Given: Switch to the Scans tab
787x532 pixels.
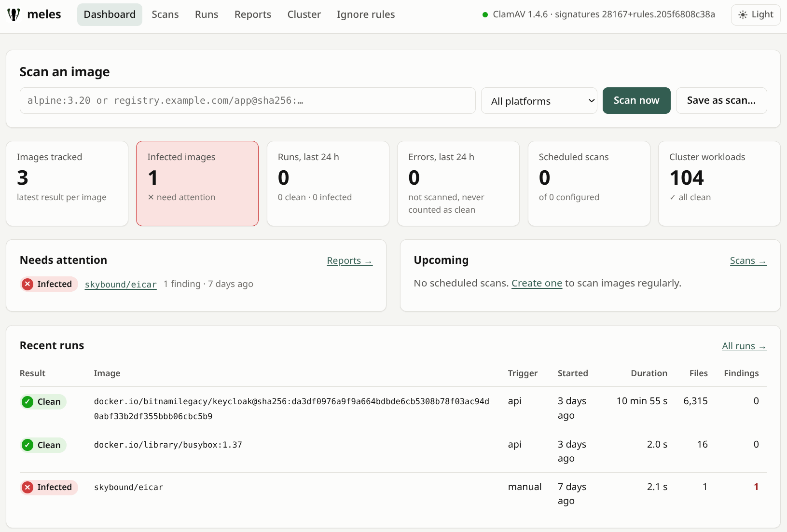Looking at the screenshot, I should point(165,14).
